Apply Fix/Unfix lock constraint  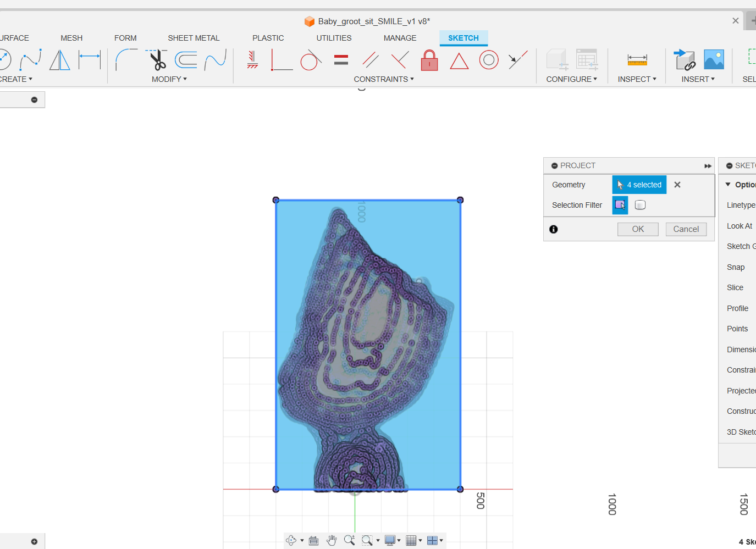(x=429, y=60)
